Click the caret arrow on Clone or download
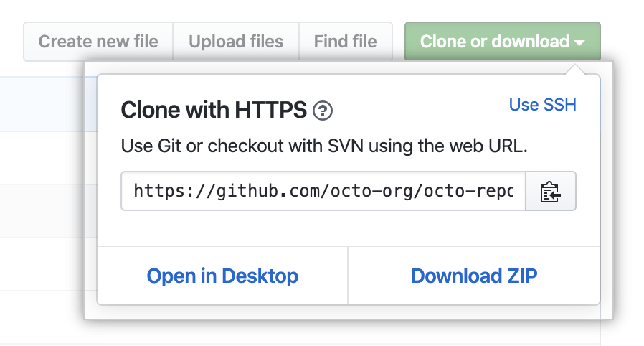The image size is (644, 346). [x=580, y=42]
